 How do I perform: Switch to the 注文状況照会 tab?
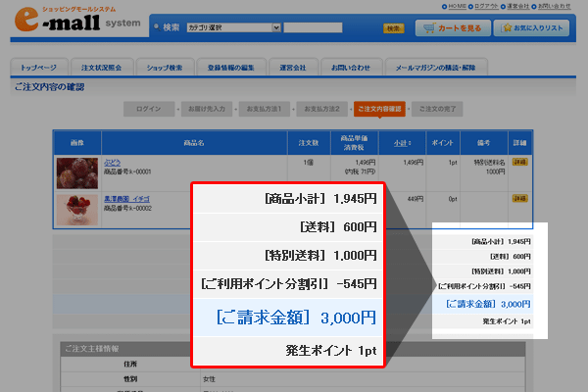103,68
